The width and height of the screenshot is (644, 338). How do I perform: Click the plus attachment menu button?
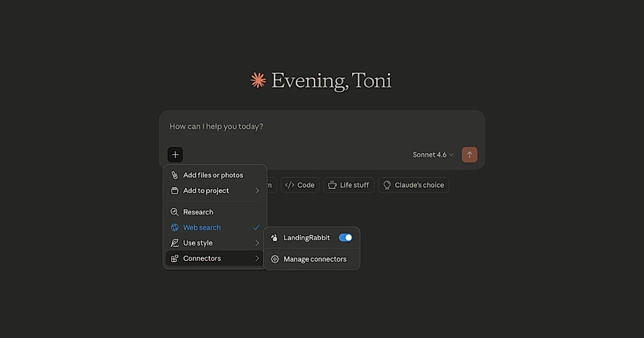[x=175, y=155]
